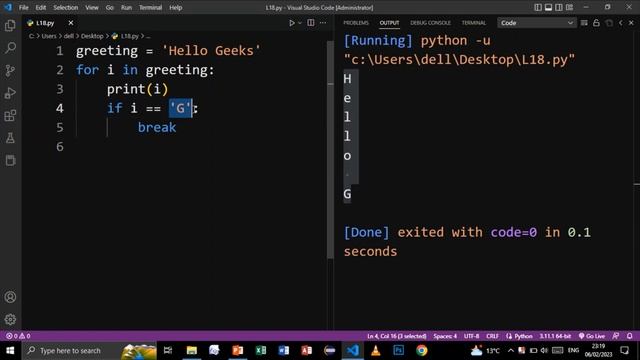Image resolution: width=640 pixels, height=360 pixels.
Task: Click Ln 4, Col 16 status entry
Action: point(396,336)
